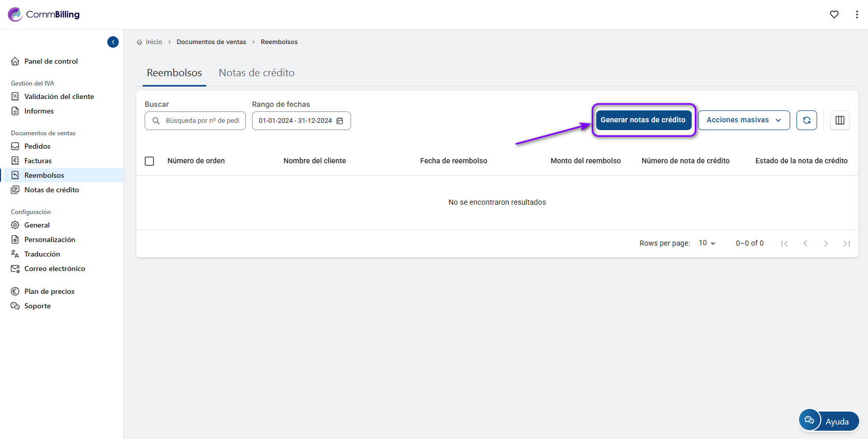The image size is (868, 439).
Task: Open the three-dot options menu
Action: point(857,15)
